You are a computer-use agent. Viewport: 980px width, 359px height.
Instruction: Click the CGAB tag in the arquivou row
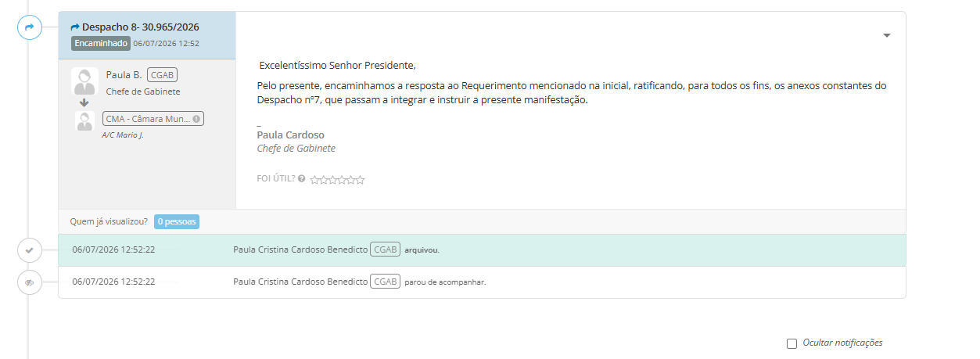point(386,250)
